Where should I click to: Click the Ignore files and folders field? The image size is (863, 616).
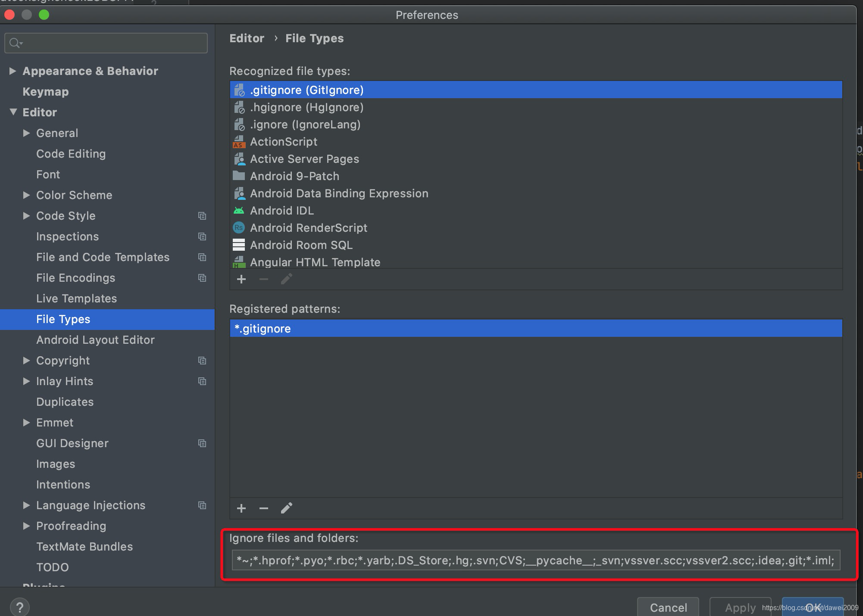(x=535, y=560)
